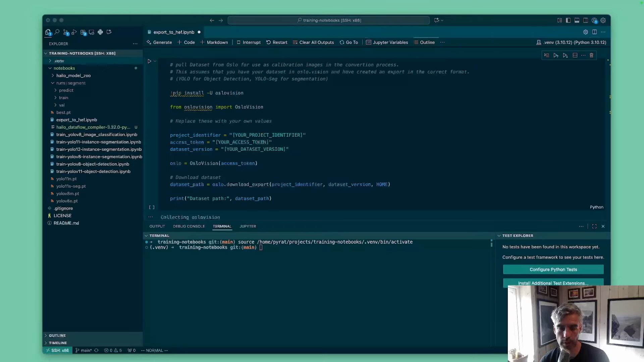
Task: Click the training-notebooks command center search field
Action: coord(328,20)
